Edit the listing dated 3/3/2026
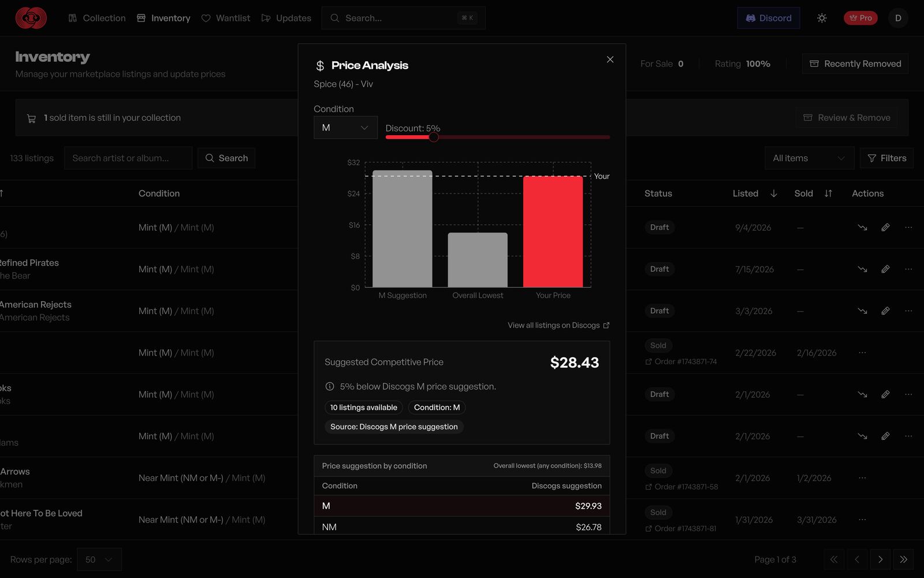924x578 pixels. tap(885, 311)
